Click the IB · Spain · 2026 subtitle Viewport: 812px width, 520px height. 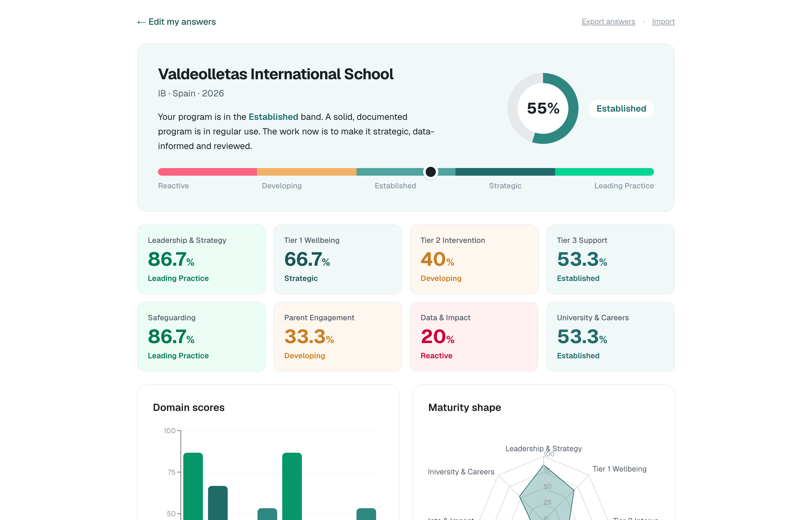[x=191, y=93]
